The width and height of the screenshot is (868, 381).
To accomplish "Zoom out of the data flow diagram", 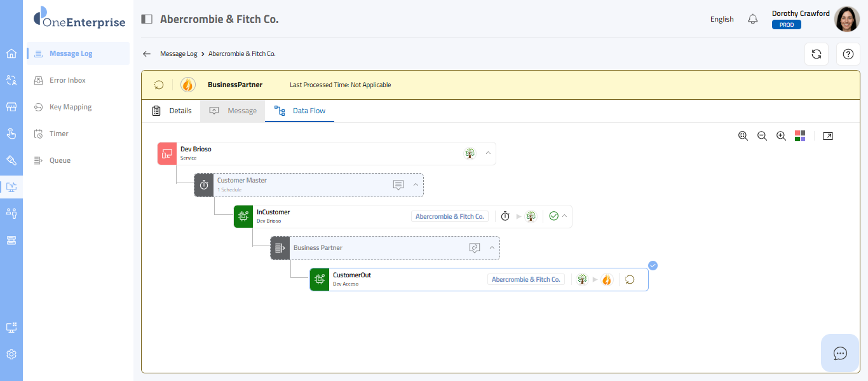I will coord(762,136).
